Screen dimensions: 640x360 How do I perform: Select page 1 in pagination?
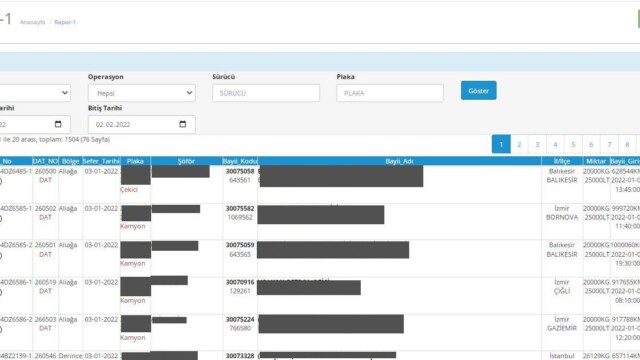[501, 144]
